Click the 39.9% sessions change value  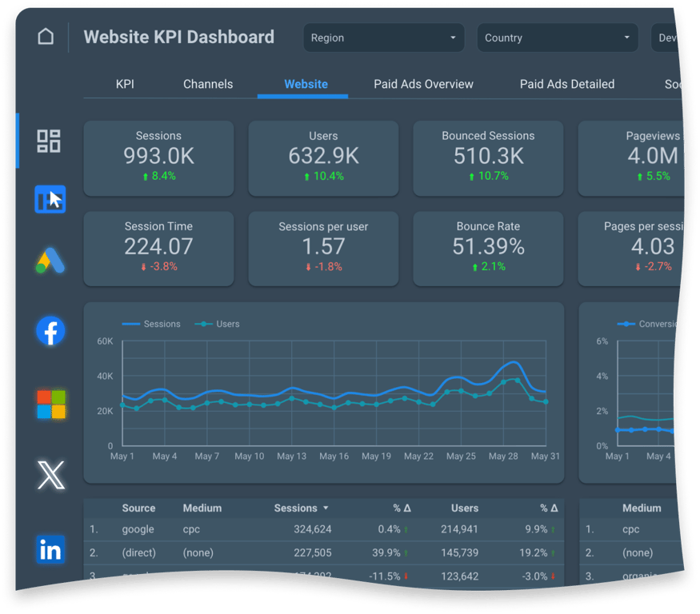point(386,553)
